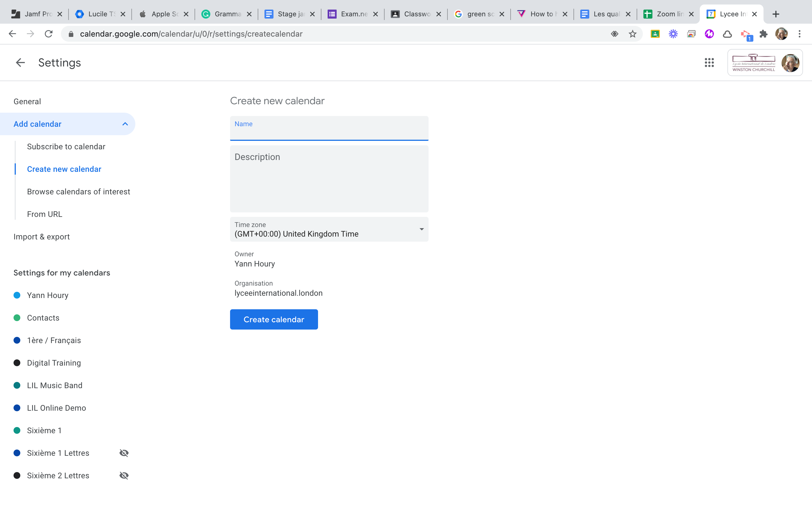Open the Winston Churchill account switcher
The image size is (812, 507).
(765, 63)
